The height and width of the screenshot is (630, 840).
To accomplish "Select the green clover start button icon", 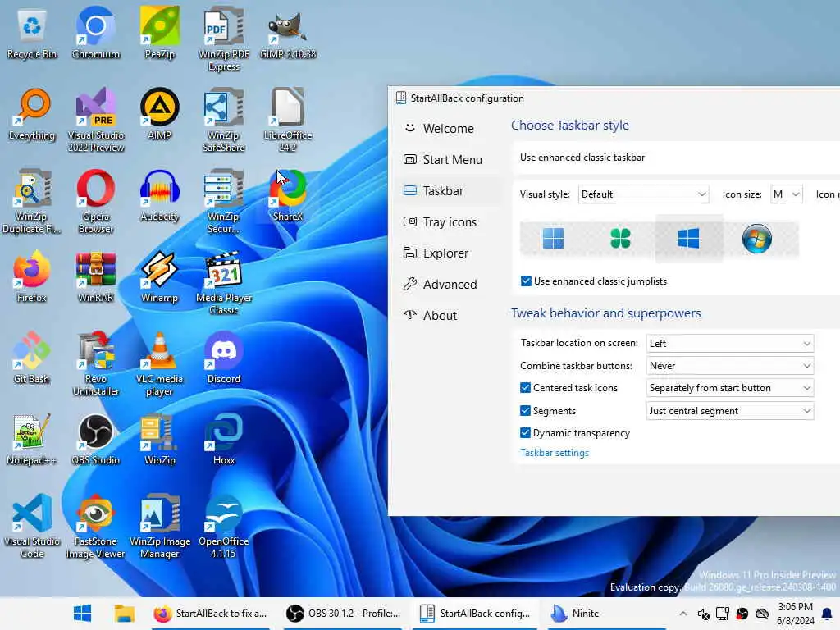I will [x=620, y=239].
